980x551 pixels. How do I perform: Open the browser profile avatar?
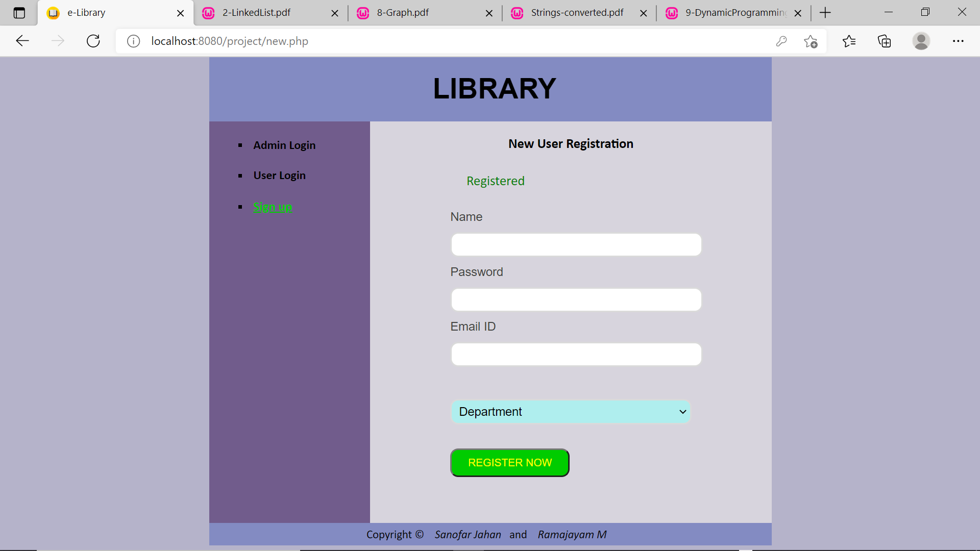pos(921,41)
